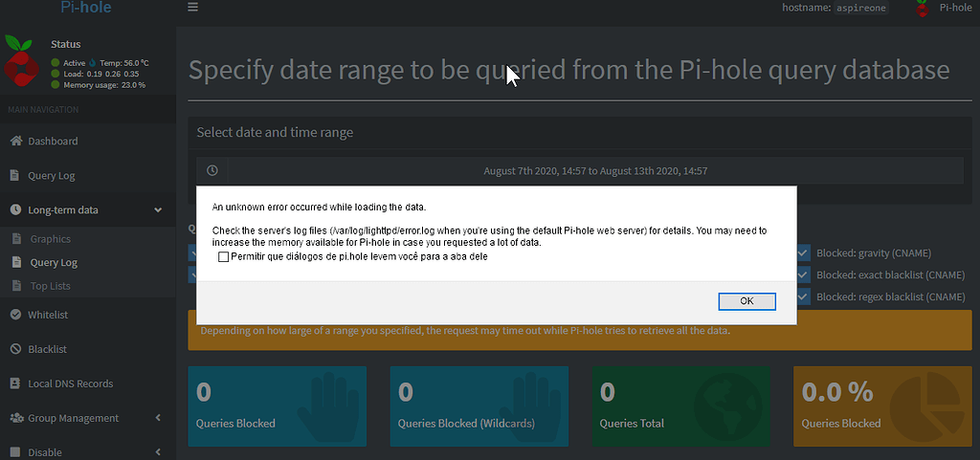The width and height of the screenshot is (980, 460).
Task: Click the Local DNS Records address book icon
Action: pyautogui.click(x=15, y=383)
